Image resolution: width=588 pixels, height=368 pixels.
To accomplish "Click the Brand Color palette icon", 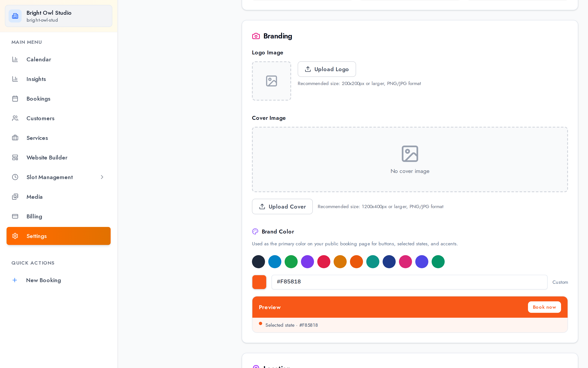I will [x=255, y=231].
